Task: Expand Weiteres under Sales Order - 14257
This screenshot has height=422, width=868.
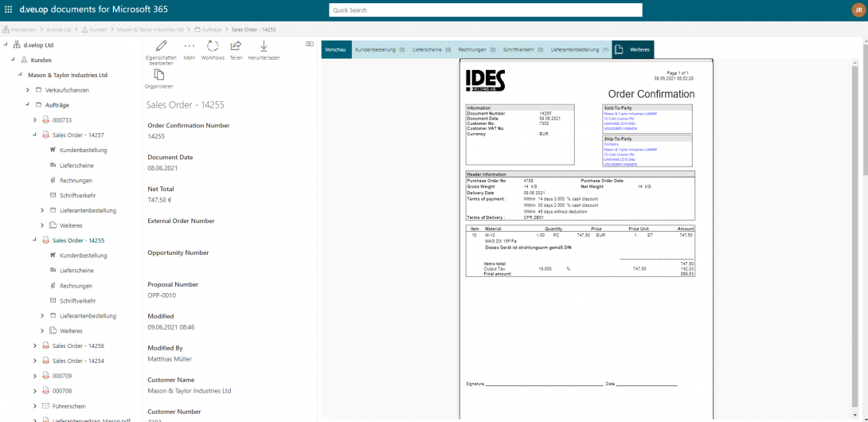Action: 43,225
